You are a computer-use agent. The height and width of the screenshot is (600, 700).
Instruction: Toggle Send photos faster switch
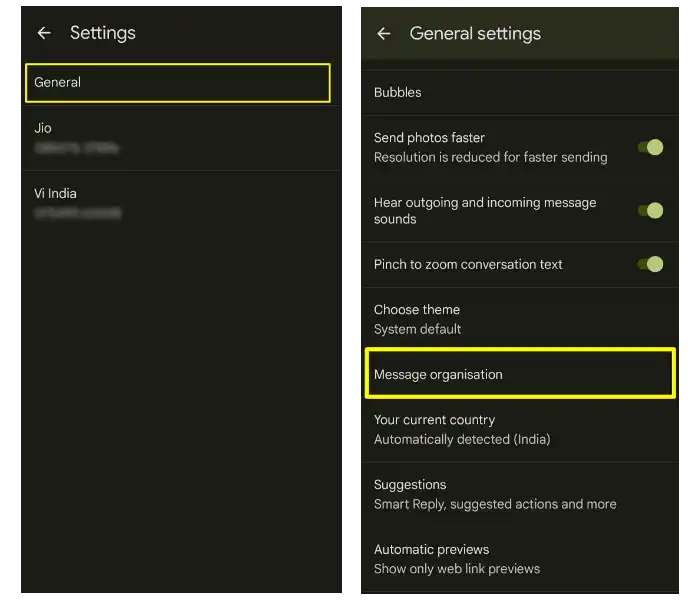click(650, 147)
